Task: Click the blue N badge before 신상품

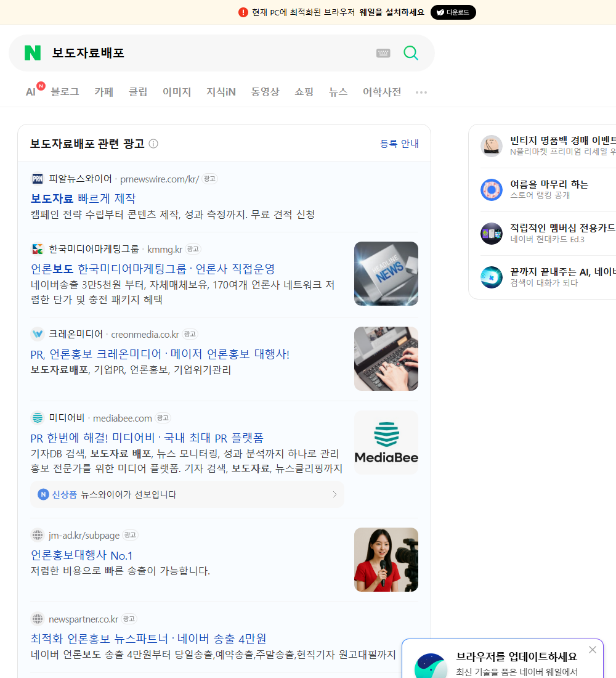Action: coord(43,494)
